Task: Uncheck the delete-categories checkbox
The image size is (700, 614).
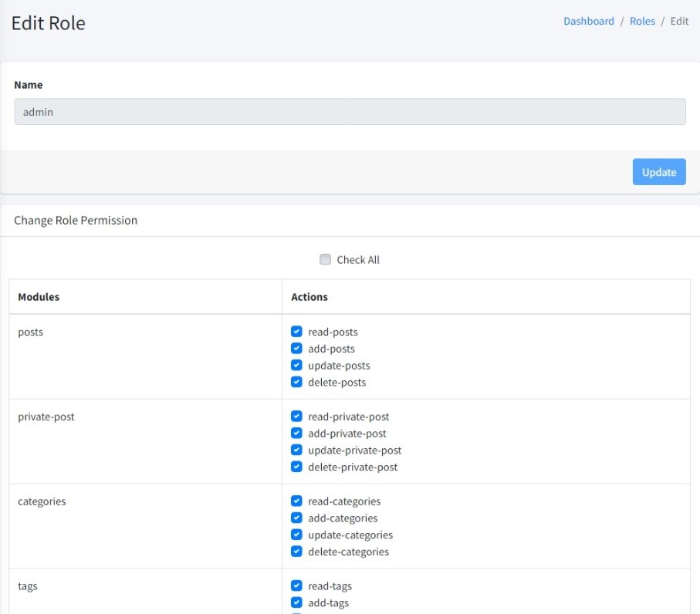Action: (x=296, y=552)
